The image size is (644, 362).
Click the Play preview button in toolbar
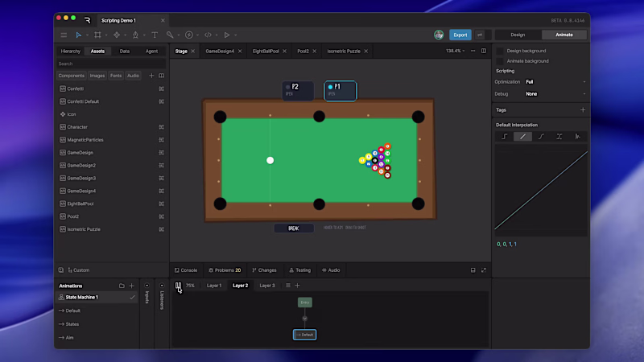click(227, 35)
